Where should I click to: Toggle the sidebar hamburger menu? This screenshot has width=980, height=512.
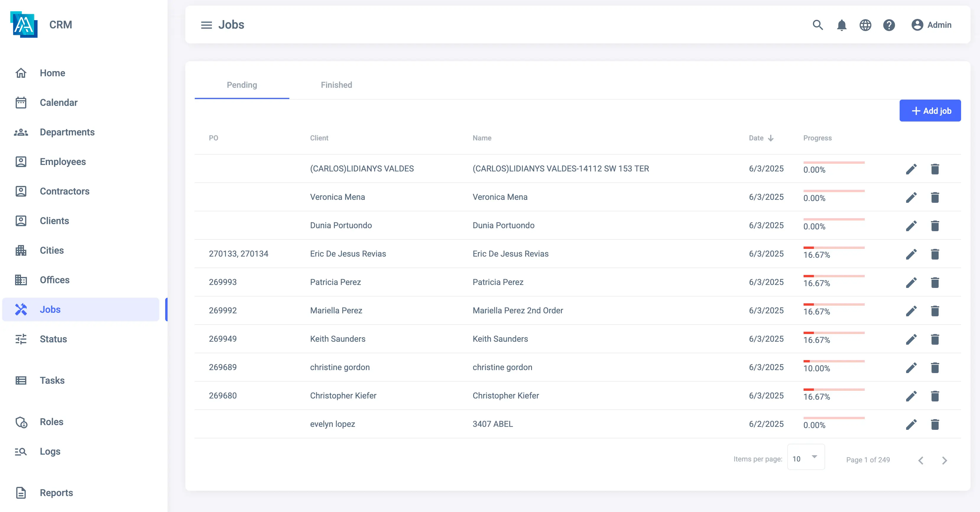click(206, 25)
